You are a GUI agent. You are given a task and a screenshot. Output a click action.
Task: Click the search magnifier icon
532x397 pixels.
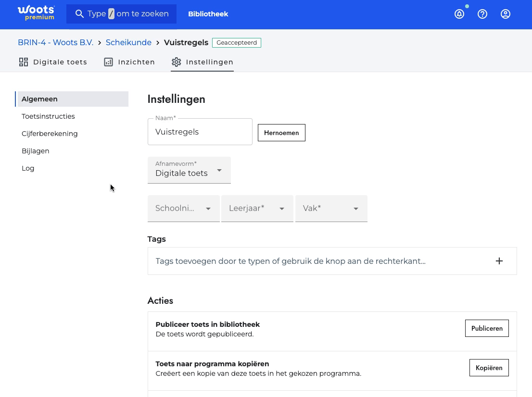tap(79, 14)
